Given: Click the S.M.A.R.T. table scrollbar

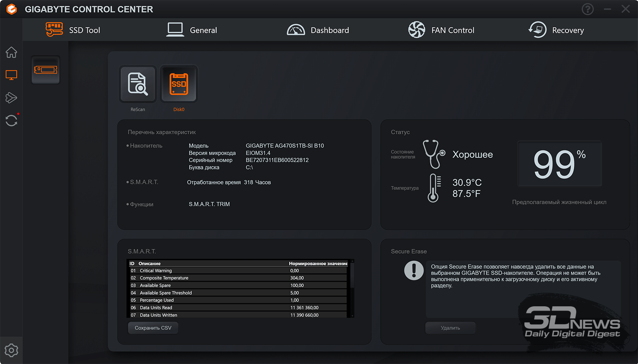Looking at the screenshot, I should [352, 288].
